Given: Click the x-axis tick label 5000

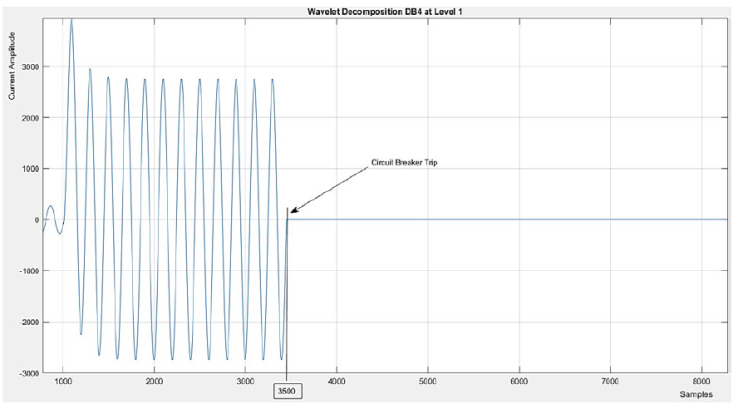Looking at the screenshot, I should (428, 382).
